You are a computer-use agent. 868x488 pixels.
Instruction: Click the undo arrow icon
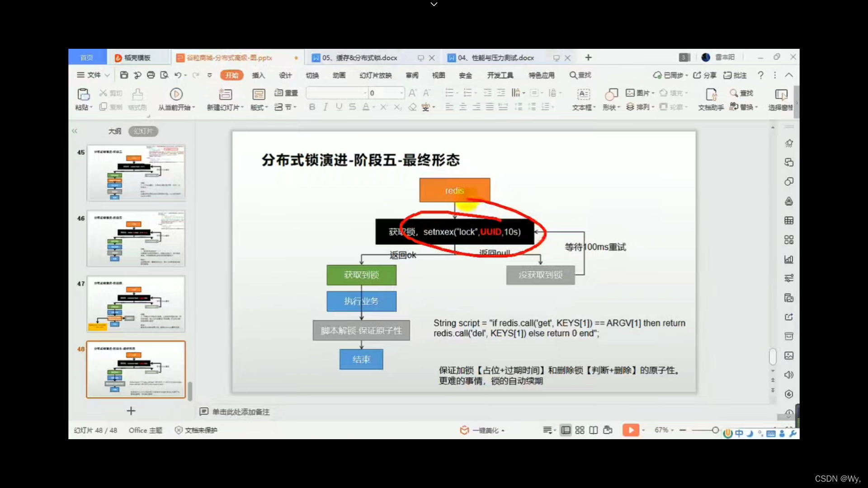point(178,75)
